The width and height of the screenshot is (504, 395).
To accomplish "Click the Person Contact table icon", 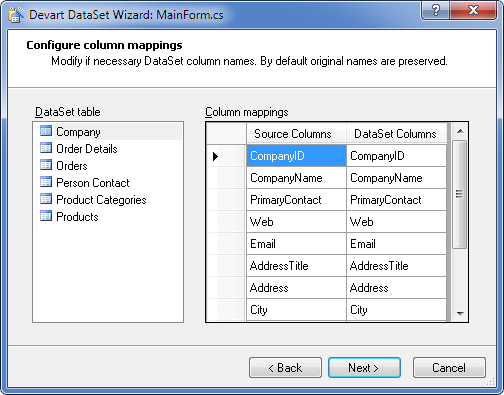I will [x=46, y=182].
